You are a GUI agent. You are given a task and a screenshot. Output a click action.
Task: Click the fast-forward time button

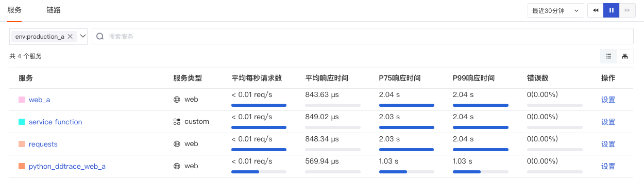point(627,10)
